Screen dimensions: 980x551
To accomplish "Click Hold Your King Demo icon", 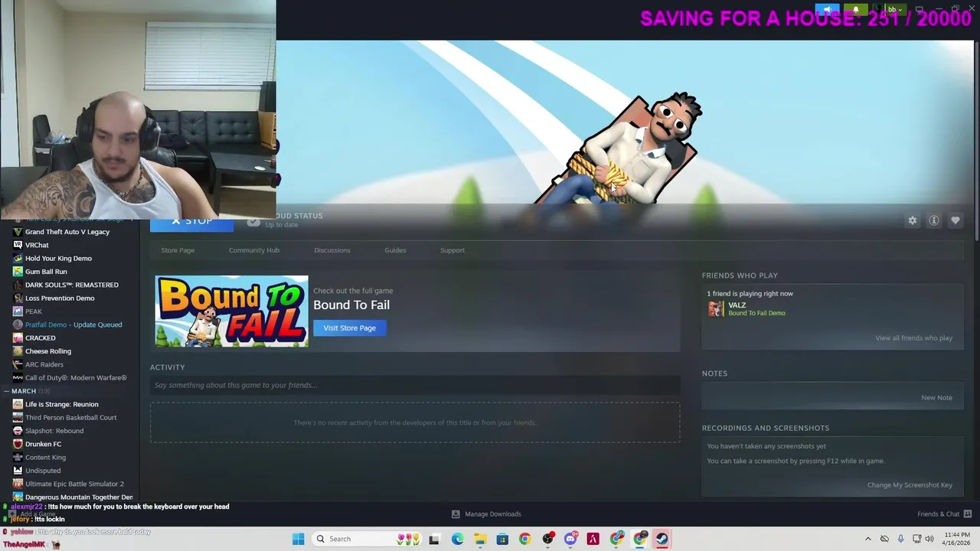I will tap(18, 258).
